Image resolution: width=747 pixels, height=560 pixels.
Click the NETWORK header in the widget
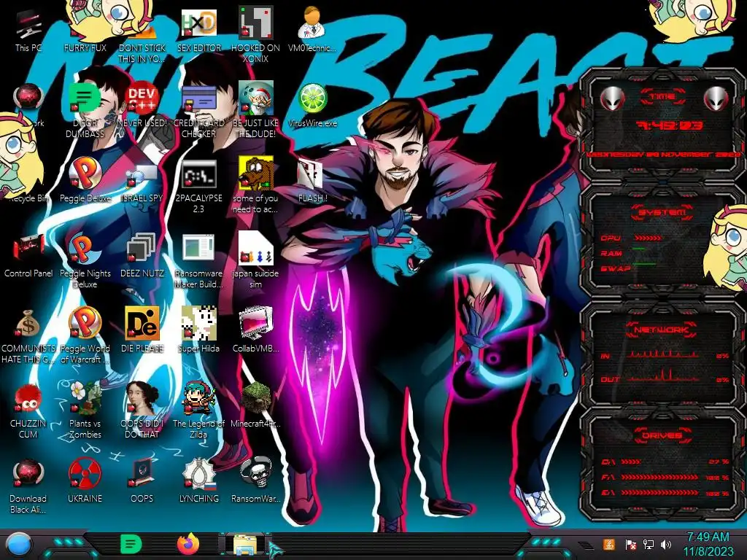pos(661,330)
